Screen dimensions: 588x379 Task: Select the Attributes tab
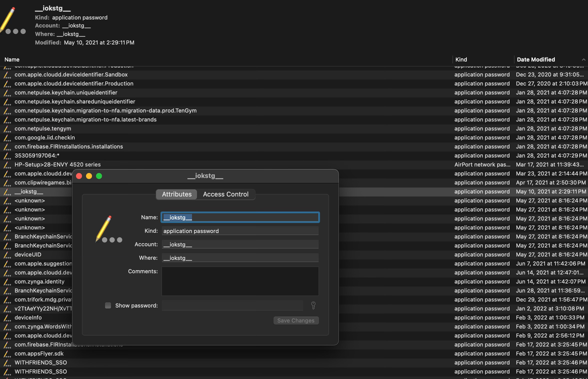click(x=176, y=194)
